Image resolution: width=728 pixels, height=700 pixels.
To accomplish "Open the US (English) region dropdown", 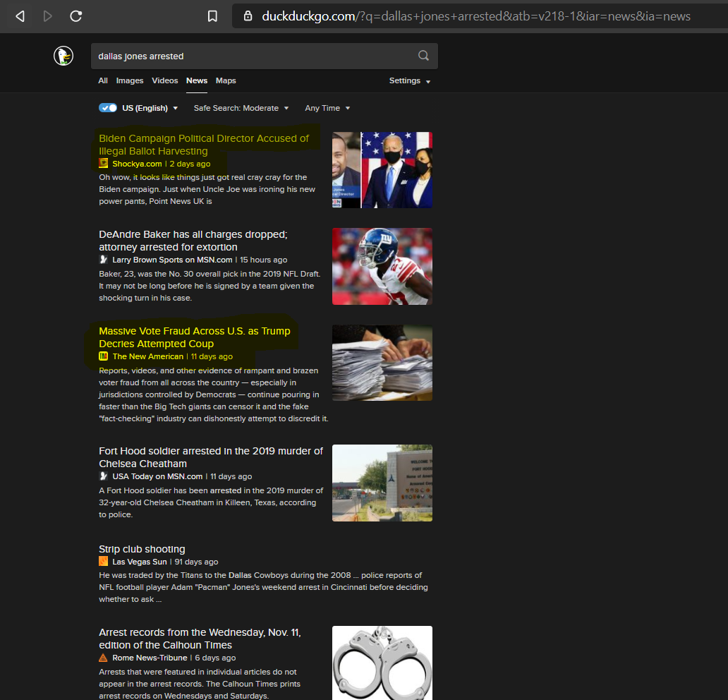I will click(x=150, y=108).
